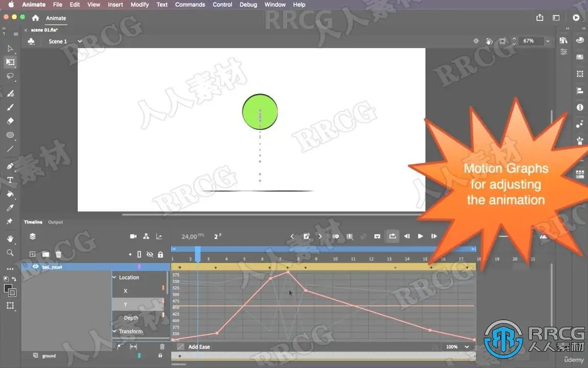Screen dimensions: 588x368
Task: Lock all layers in timeline
Action: point(160,254)
